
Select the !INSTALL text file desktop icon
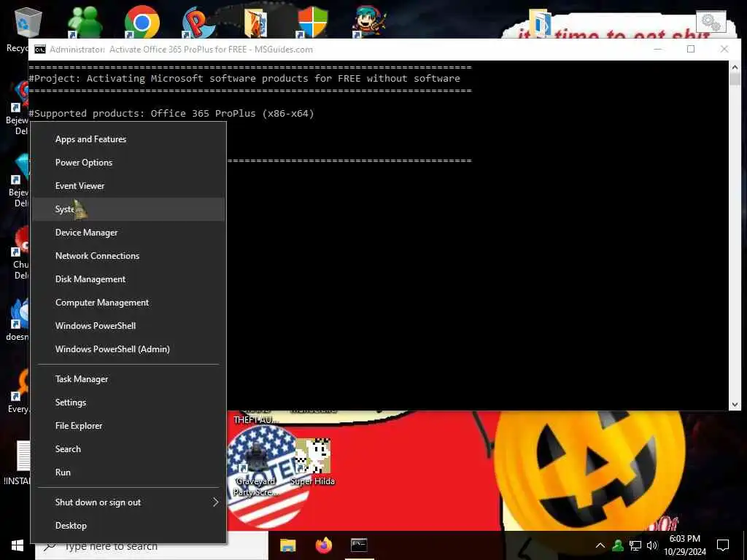(19, 462)
